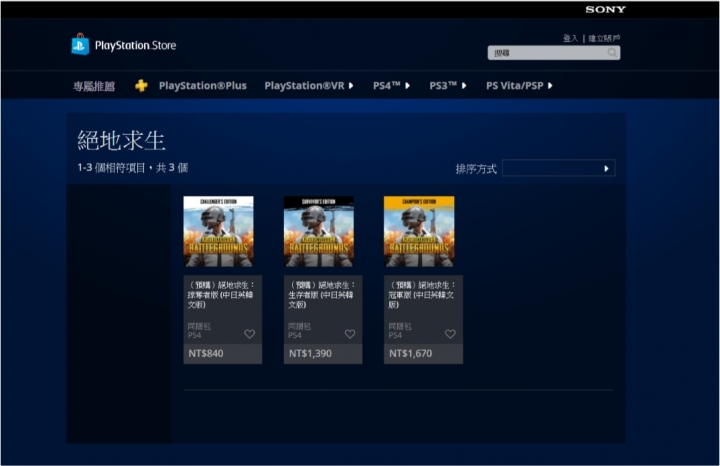Click the yellow PlayStation Plus cross icon
Screen dimensions: 720x466
point(141,85)
